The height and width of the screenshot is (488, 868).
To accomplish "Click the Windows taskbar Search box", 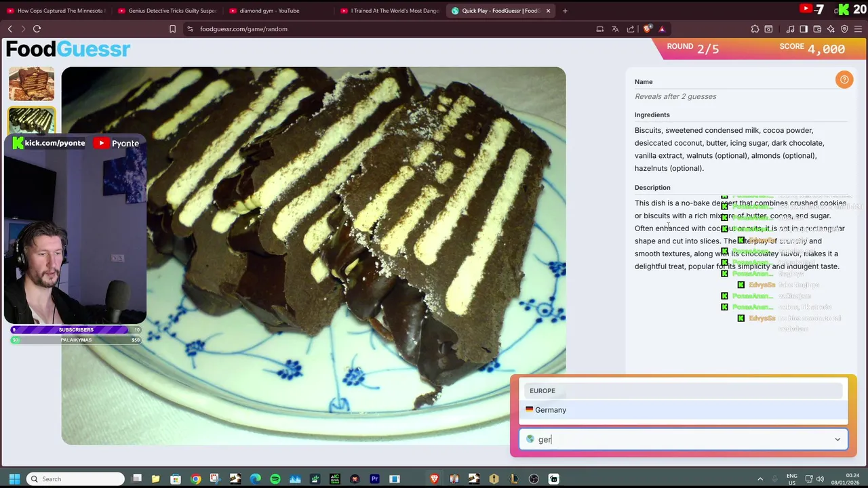I will click(x=75, y=479).
